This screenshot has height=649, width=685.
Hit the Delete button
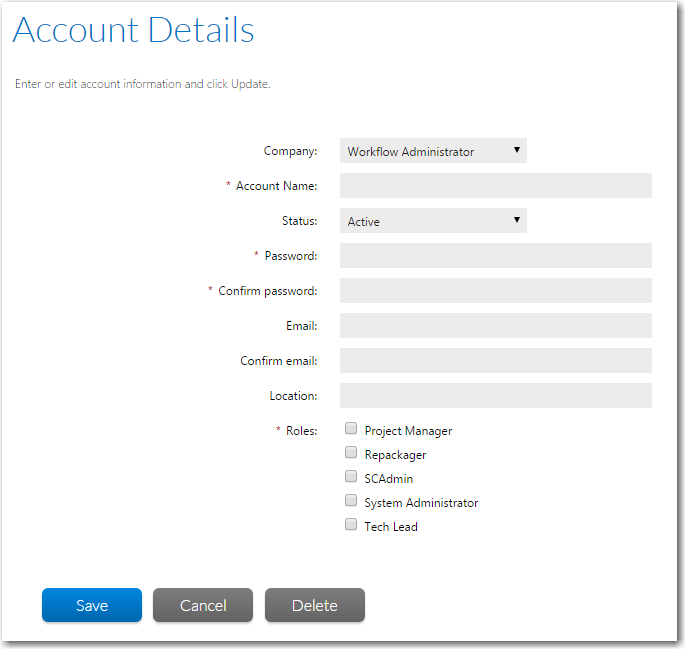click(314, 605)
